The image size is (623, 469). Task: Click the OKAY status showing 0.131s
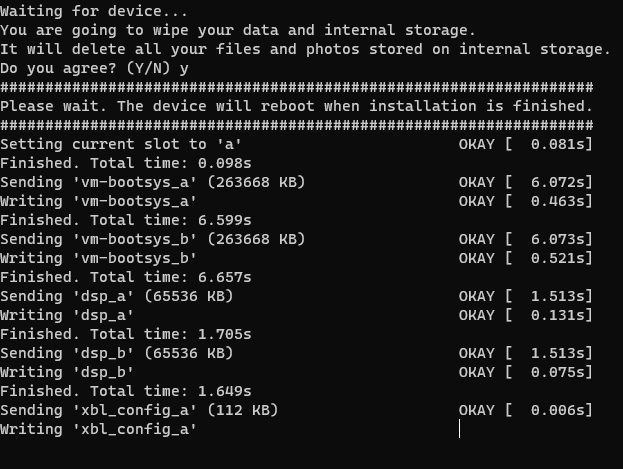coord(526,316)
